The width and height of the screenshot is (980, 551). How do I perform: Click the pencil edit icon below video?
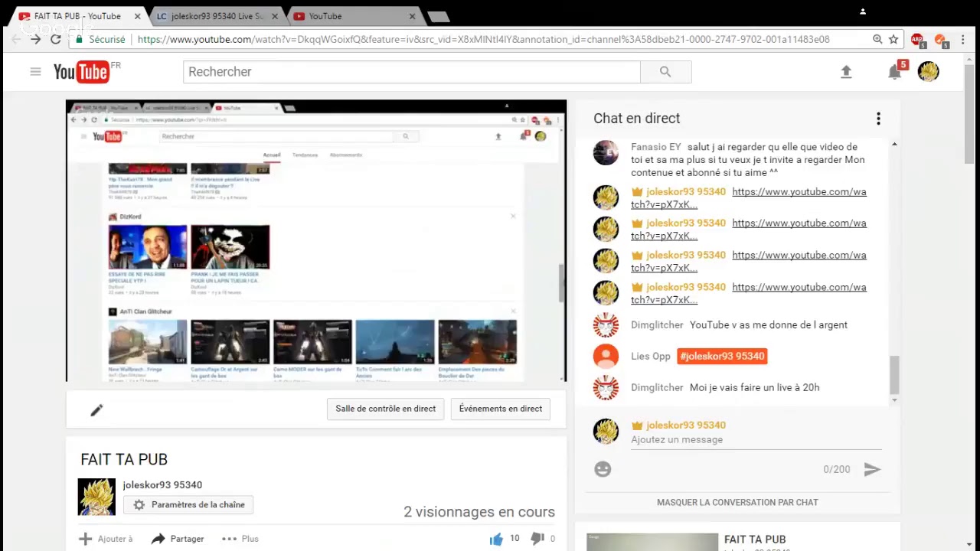click(96, 410)
